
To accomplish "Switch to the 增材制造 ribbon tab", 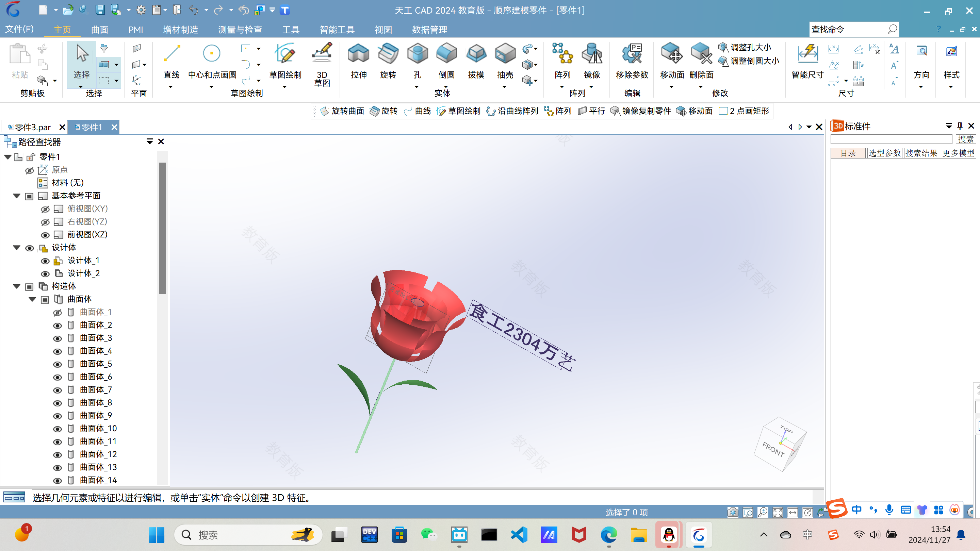I will (180, 30).
